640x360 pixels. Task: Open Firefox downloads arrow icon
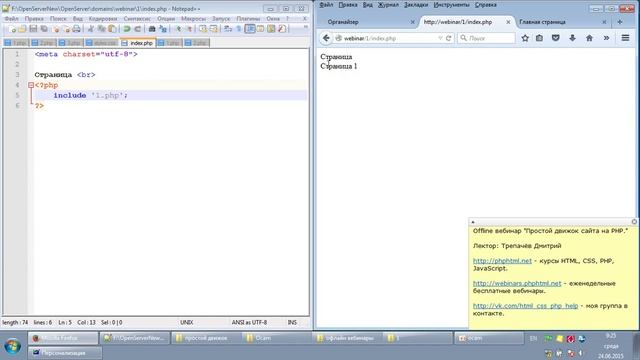click(x=572, y=38)
